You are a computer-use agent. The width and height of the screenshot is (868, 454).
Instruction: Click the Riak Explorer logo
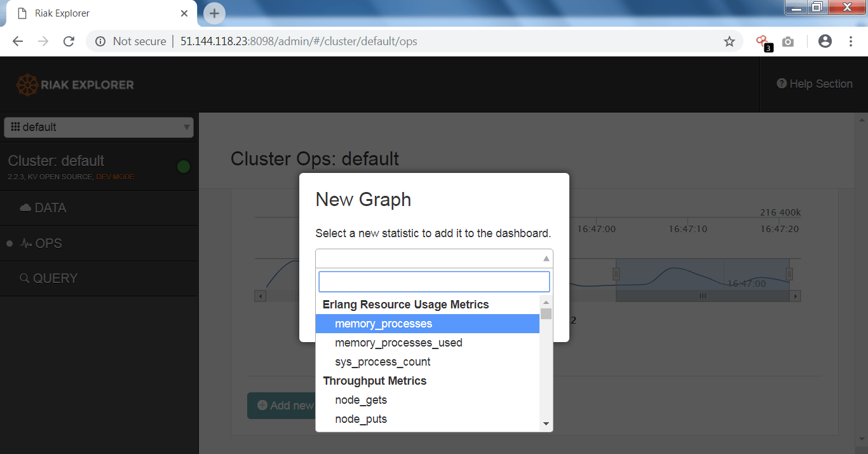(x=75, y=85)
